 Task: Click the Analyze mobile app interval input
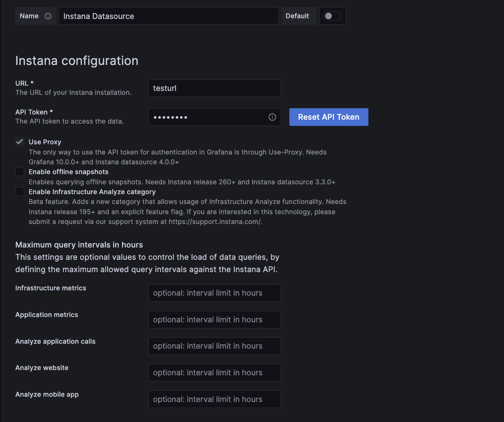[215, 399]
